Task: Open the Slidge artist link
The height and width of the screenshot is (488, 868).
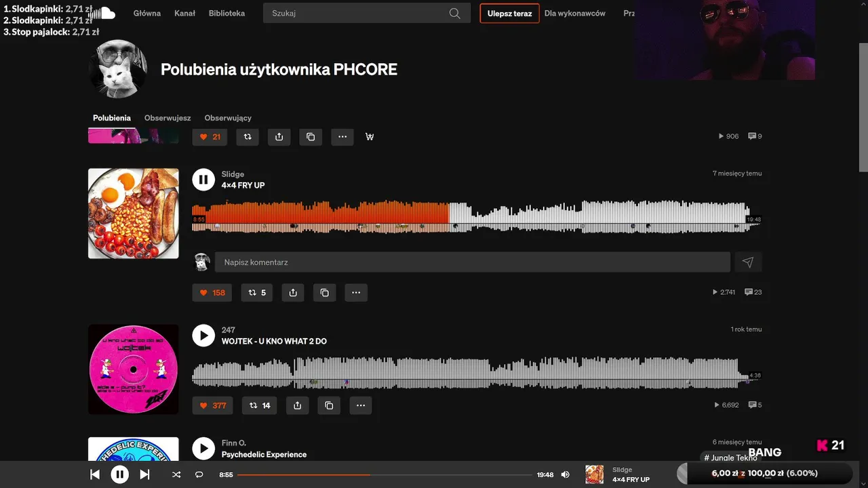Action: [x=233, y=174]
